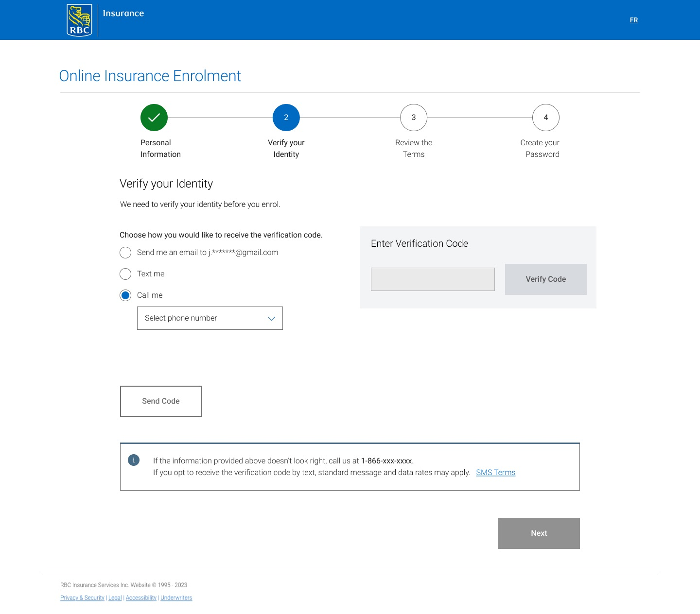Click the Review the Terms step label
700x614 pixels.
tap(414, 149)
